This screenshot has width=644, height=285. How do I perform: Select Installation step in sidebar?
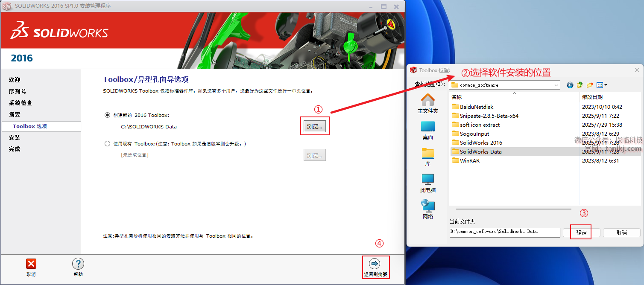coord(15,137)
